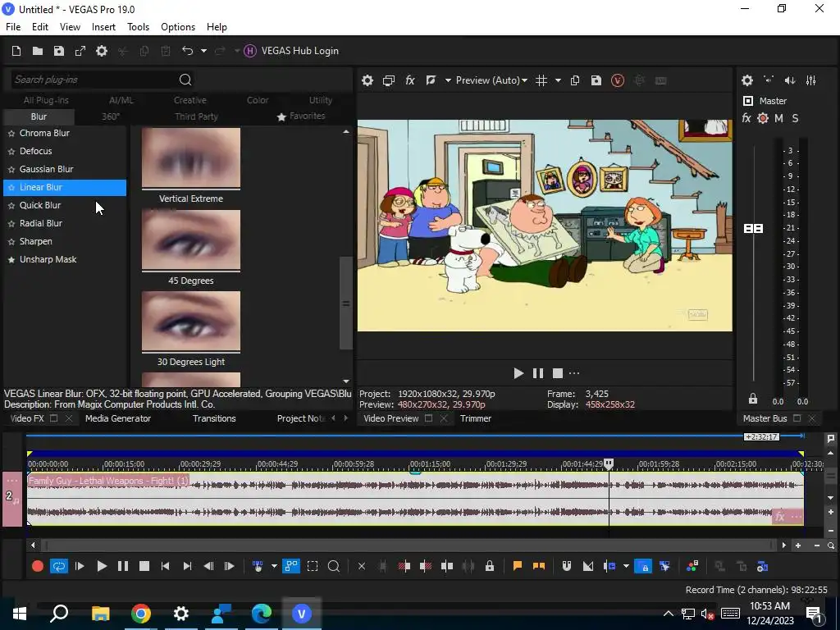
Task: Choose the 45 Degrees preset thumbnail
Action: tap(190, 240)
